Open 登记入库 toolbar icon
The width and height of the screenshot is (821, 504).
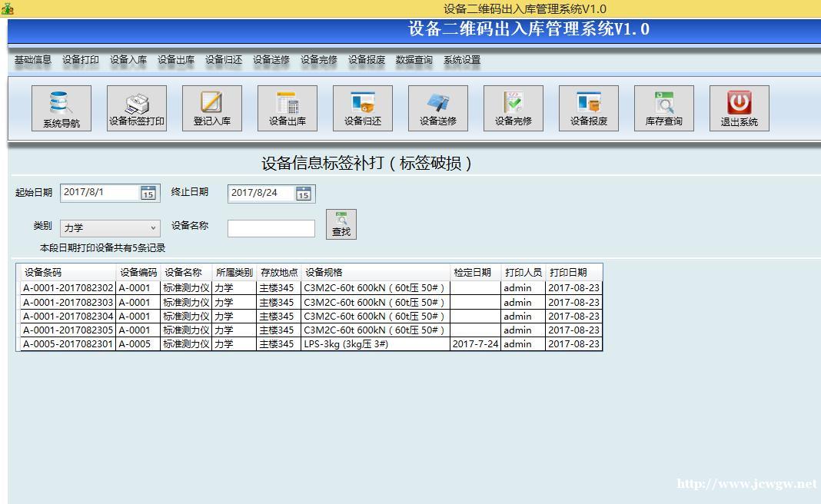[x=211, y=108]
